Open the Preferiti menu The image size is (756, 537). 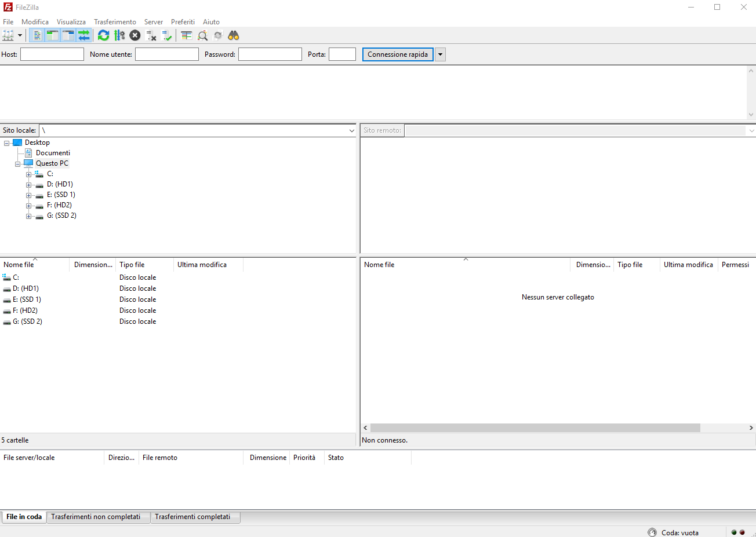click(183, 22)
